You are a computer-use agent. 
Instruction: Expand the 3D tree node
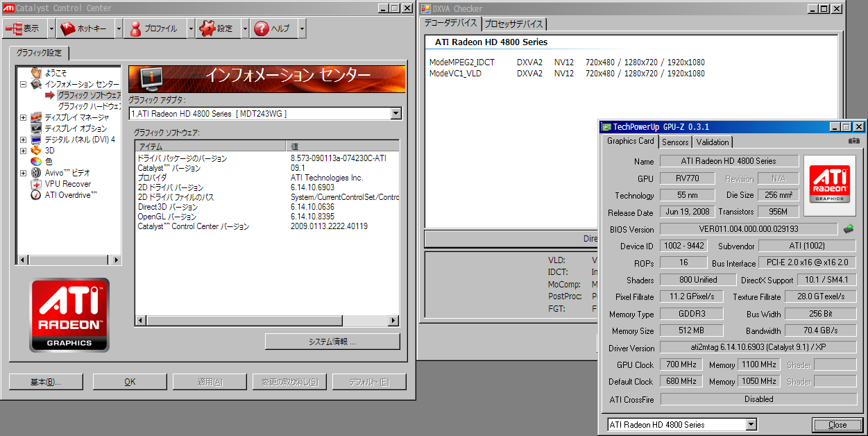23,151
